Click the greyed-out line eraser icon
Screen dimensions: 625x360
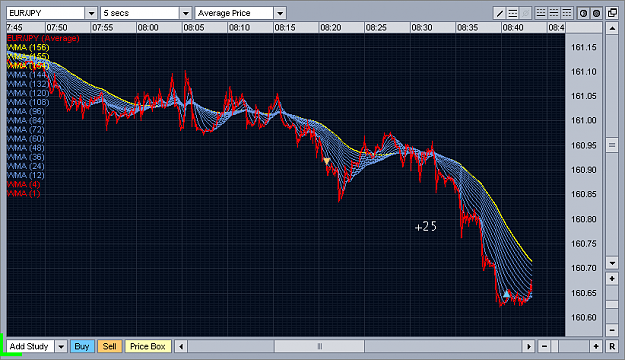(526, 13)
